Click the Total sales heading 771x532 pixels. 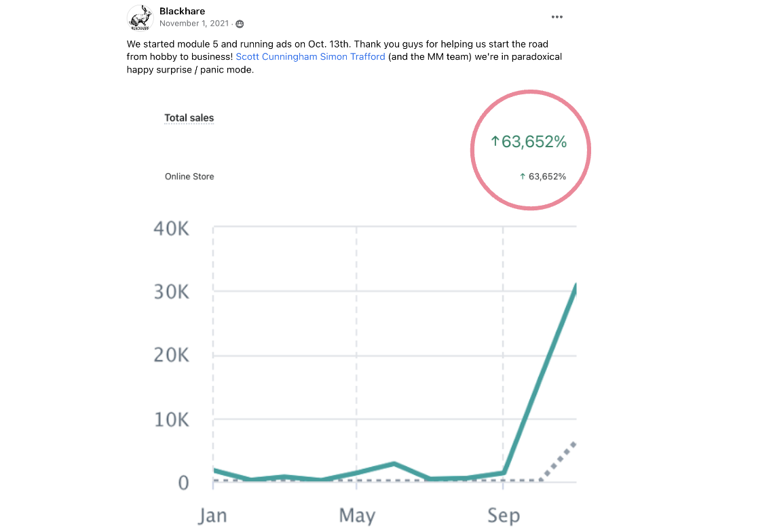pyautogui.click(x=189, y=118)
